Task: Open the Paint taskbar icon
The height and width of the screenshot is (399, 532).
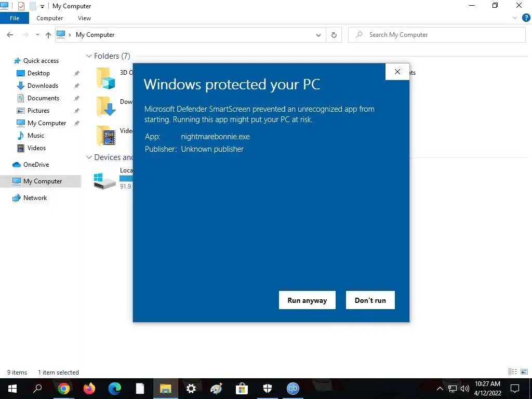Action: 216,389
